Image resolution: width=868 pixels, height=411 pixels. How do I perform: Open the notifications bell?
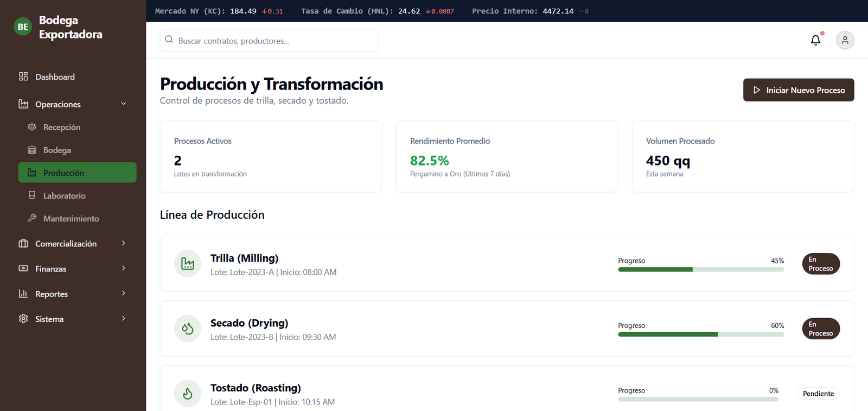click(815, 40)
